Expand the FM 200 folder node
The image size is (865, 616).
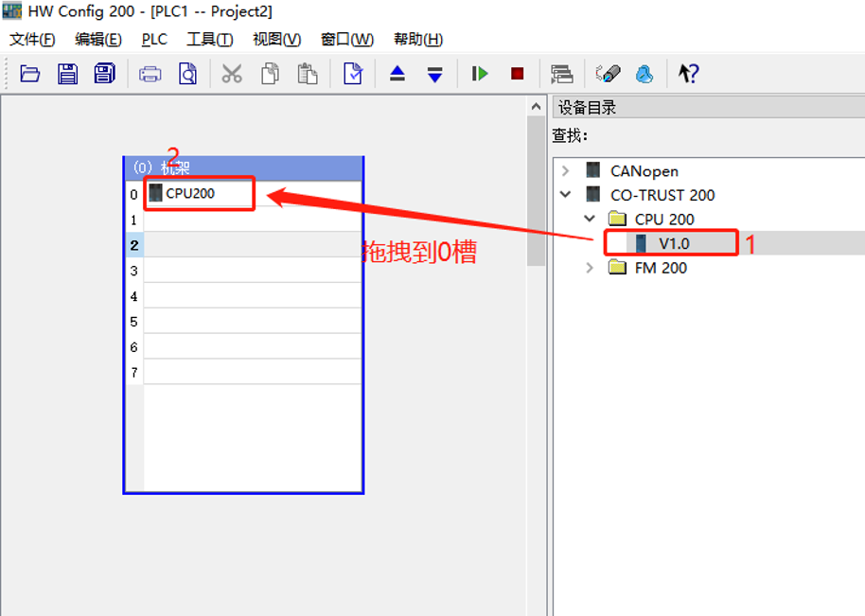pos(590,268)
